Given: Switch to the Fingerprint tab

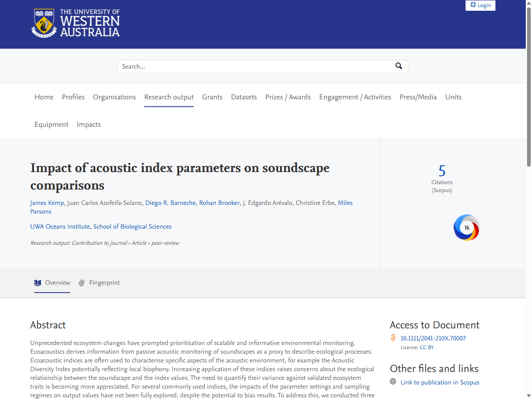Looking at the screenshot, I should 104,283.
